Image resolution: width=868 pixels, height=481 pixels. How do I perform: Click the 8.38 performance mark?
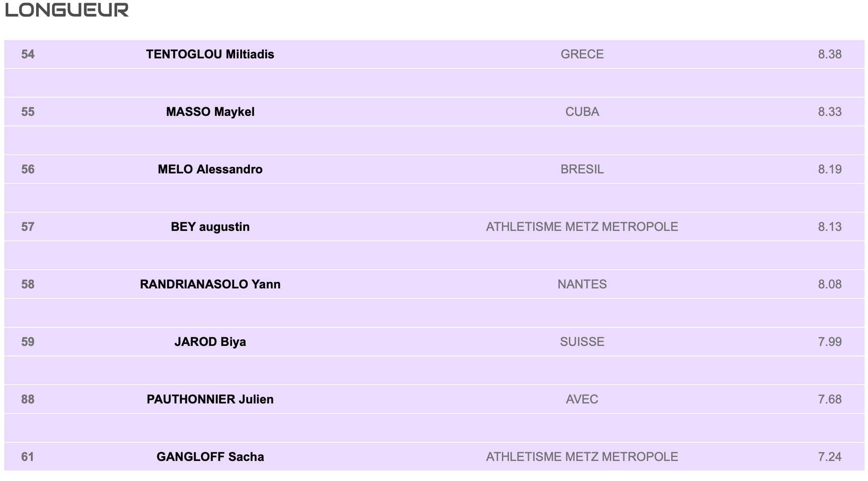coord(829,54)
